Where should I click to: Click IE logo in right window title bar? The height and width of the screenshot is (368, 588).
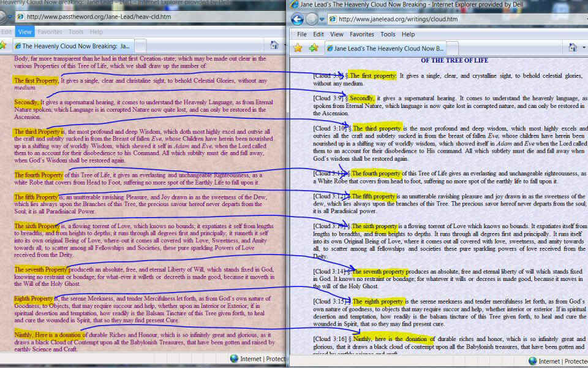(x=295, y=4)
